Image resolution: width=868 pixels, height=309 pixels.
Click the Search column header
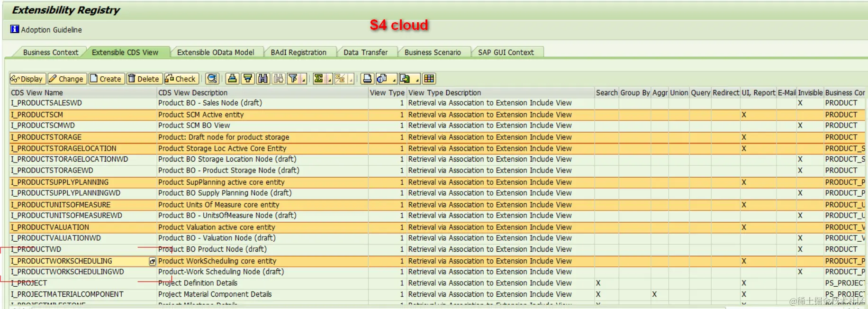[x=607, y=93]
